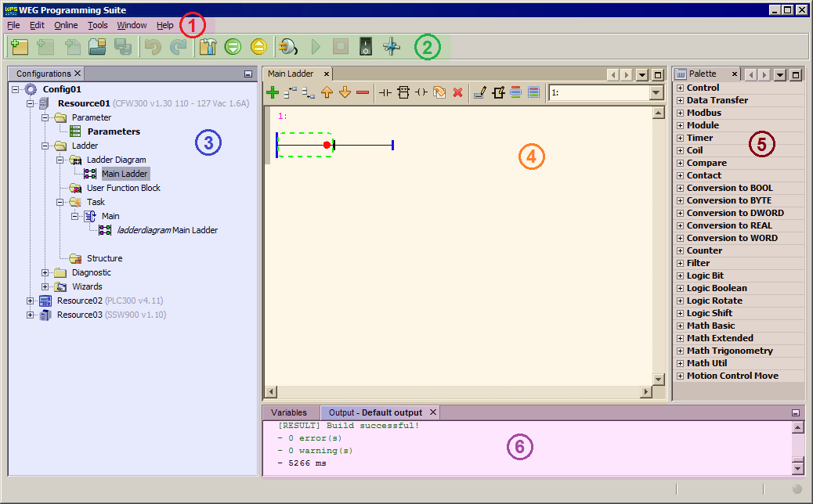Delete the selection with the red X icon

(x=457, y=92)
